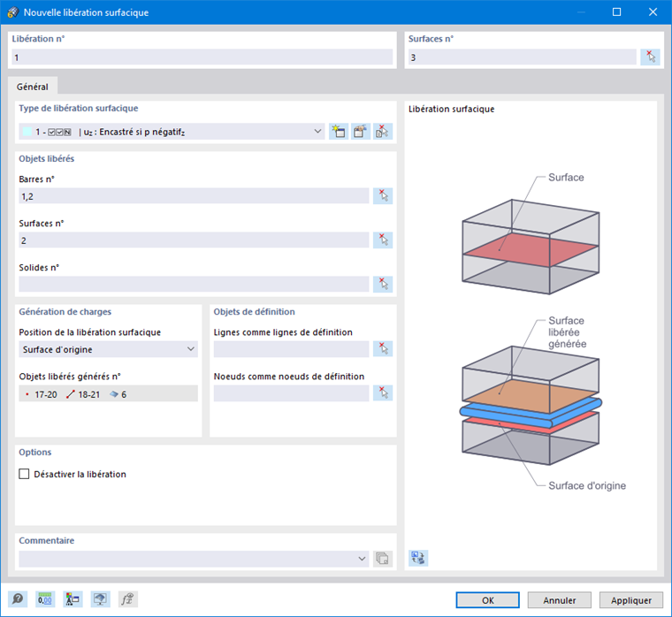
Task: Click the 'Génération de charges' section title
Action: pyautogui.click(x=65, y=312)
